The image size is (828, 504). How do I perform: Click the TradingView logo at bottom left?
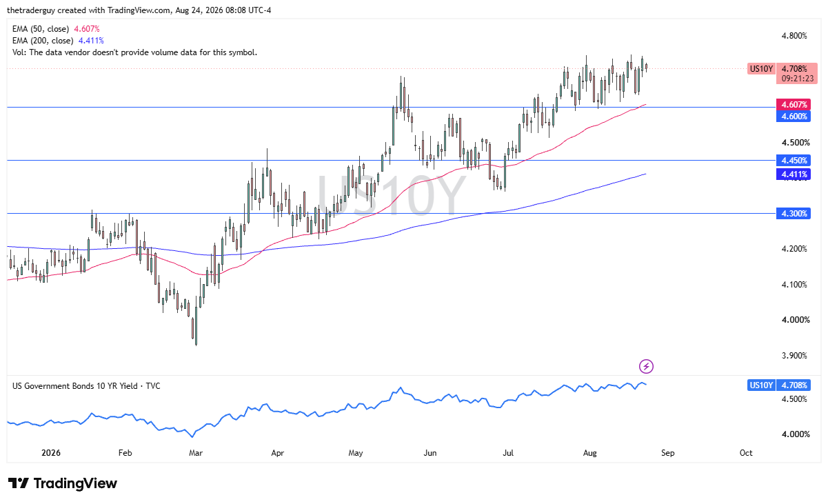62,483
